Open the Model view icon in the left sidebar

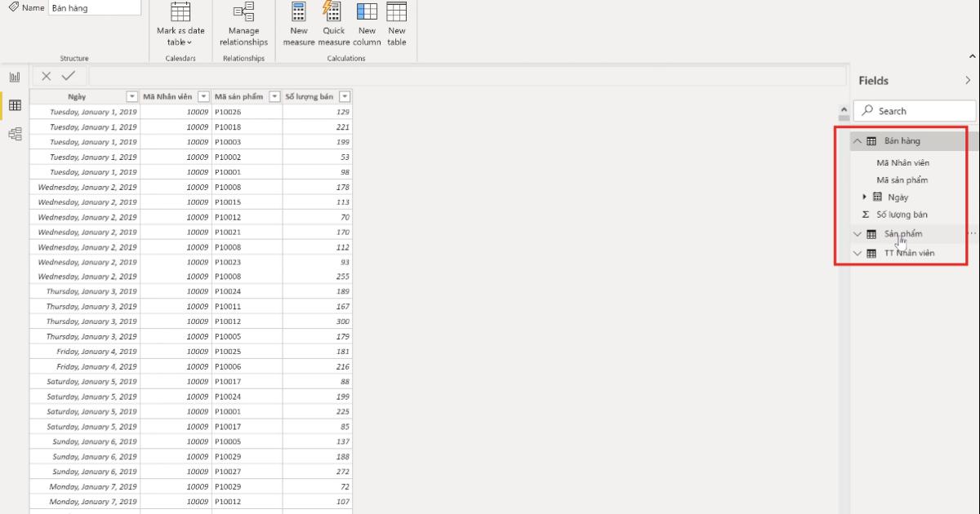[x=15, y=135]
